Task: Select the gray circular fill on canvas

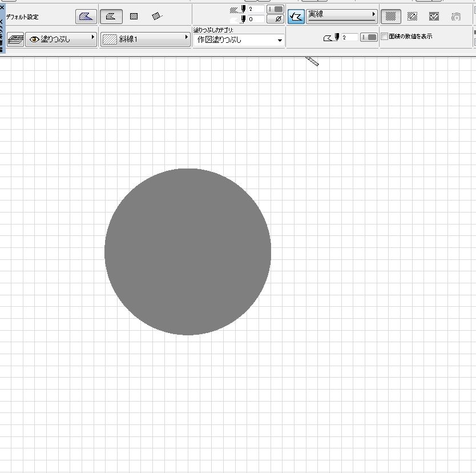Action: (188, 251)
